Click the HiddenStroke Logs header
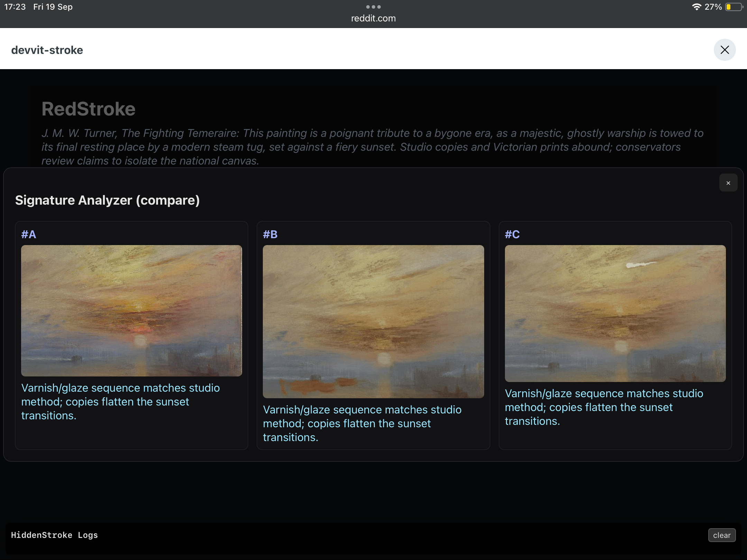 pos(54,535)
